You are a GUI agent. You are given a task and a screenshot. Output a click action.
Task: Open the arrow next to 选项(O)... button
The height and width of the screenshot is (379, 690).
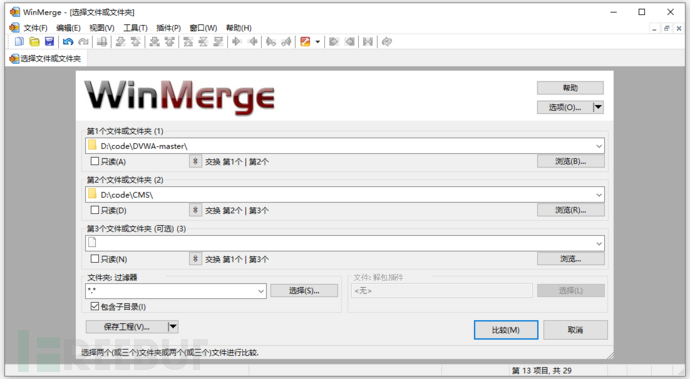click(x=598, y=107)
